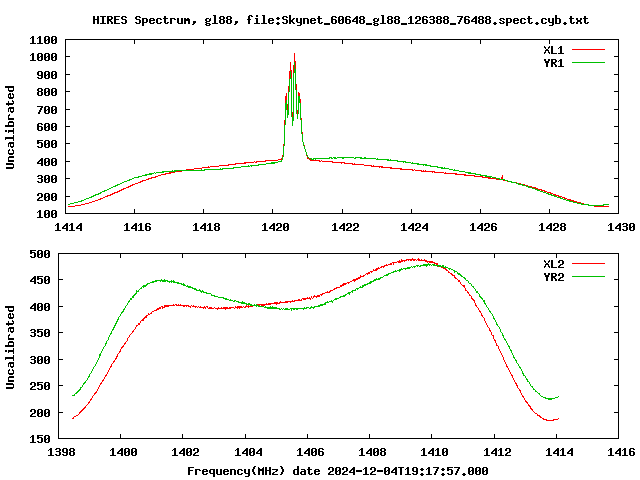Click the 1414 tick label on top plot
This screenshot has height=480, width=640.
click(x=68, y=227)
